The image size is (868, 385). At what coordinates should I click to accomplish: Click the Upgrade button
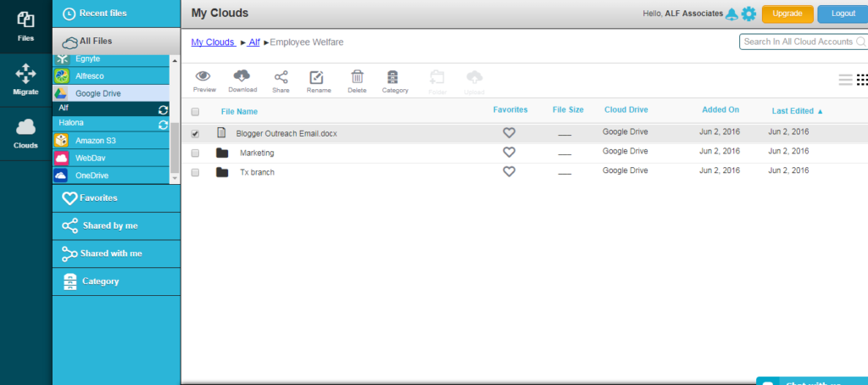(x=787, y=14)
